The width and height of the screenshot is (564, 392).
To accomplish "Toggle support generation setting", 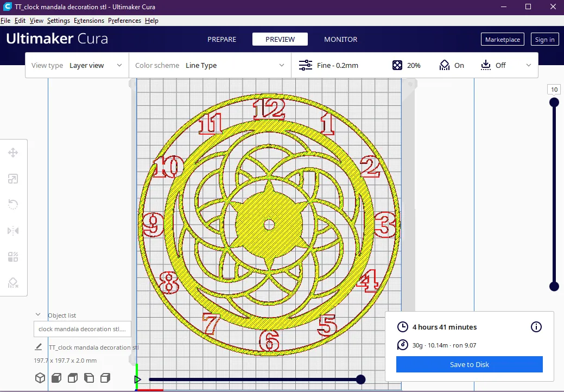I will pos(452,65).
